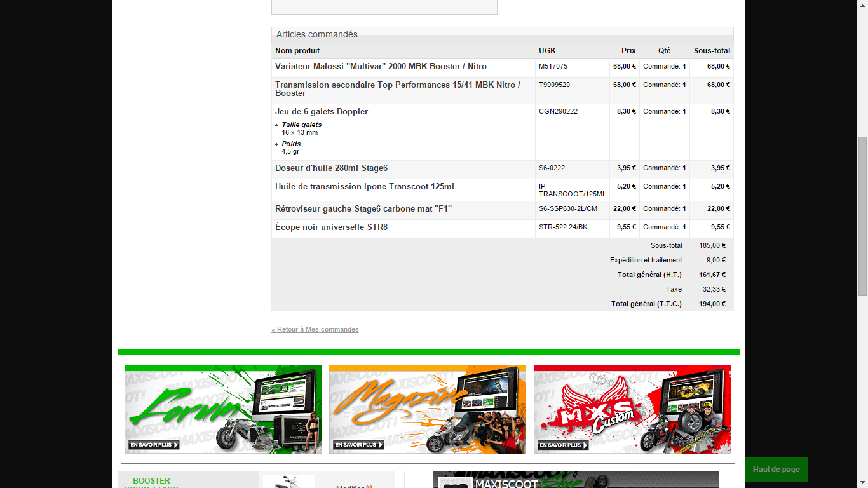This screenshot has width=868, height=488.
Task: Click the UGK code CGN290222
Action: pos(558,111)
